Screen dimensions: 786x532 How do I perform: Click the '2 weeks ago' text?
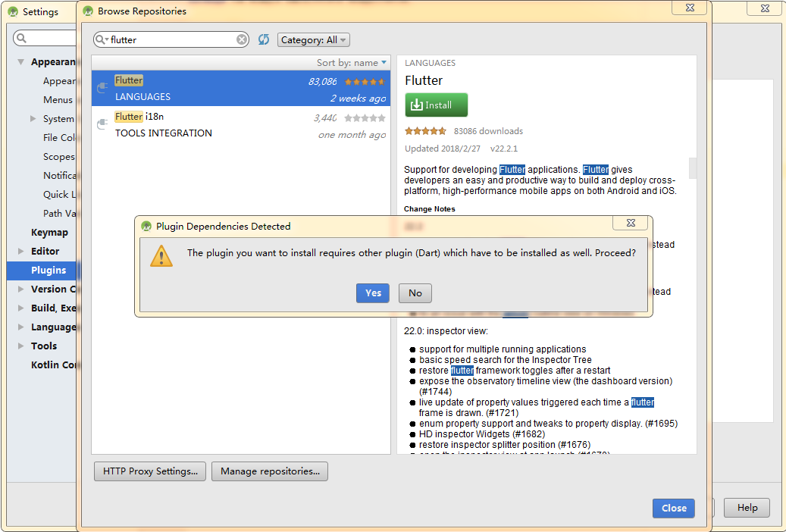pyautogui.click(x=358, y=99)
